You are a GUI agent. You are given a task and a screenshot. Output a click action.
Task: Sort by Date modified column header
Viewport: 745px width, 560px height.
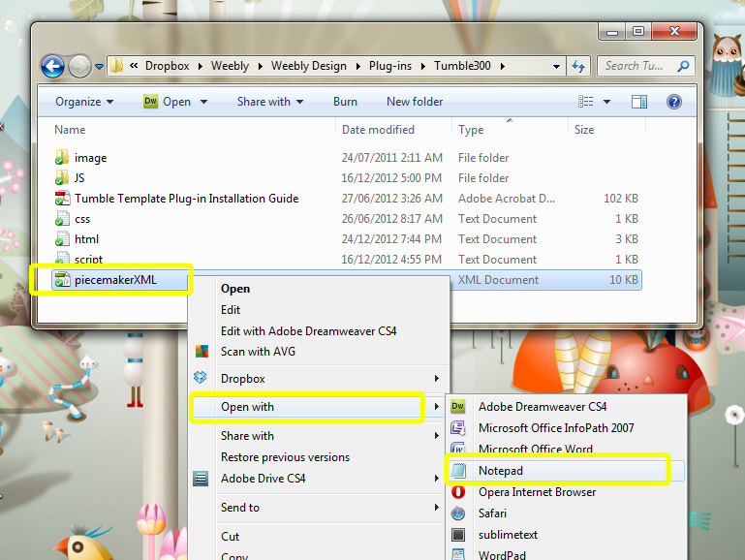point(378,130)
